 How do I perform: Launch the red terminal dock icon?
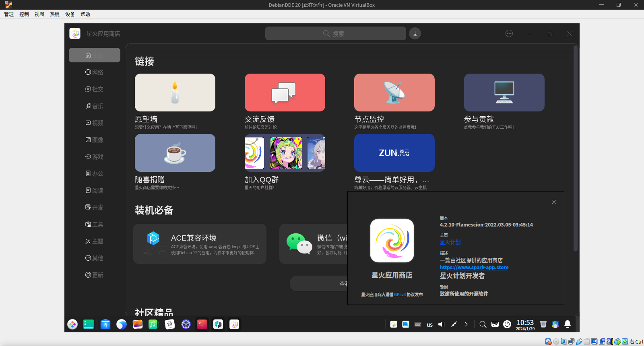pos(202,324)
